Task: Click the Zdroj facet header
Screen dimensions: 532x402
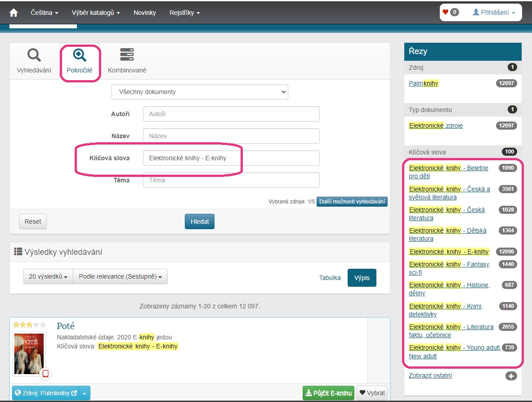Action: (463, 68)
